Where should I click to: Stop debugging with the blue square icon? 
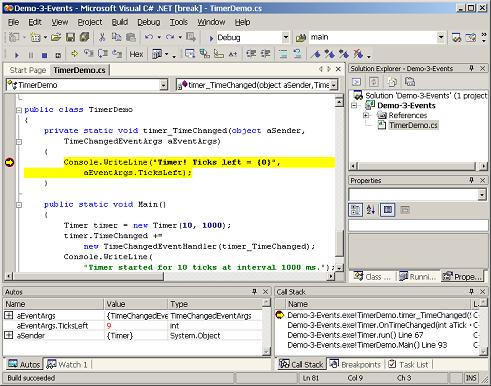point(44,55)
